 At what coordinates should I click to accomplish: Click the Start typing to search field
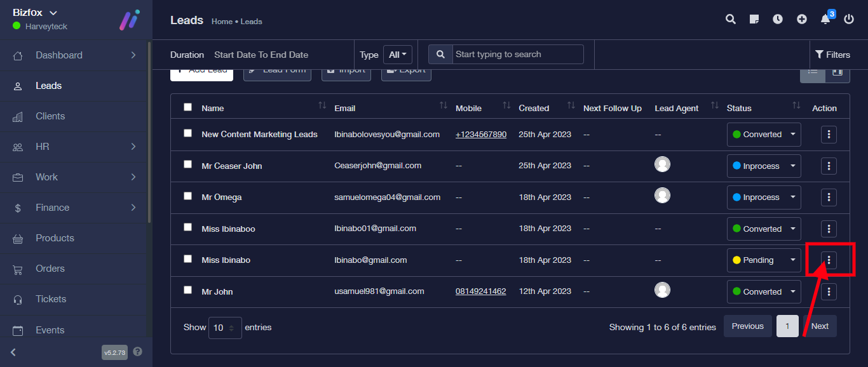[x=517, y=55]
